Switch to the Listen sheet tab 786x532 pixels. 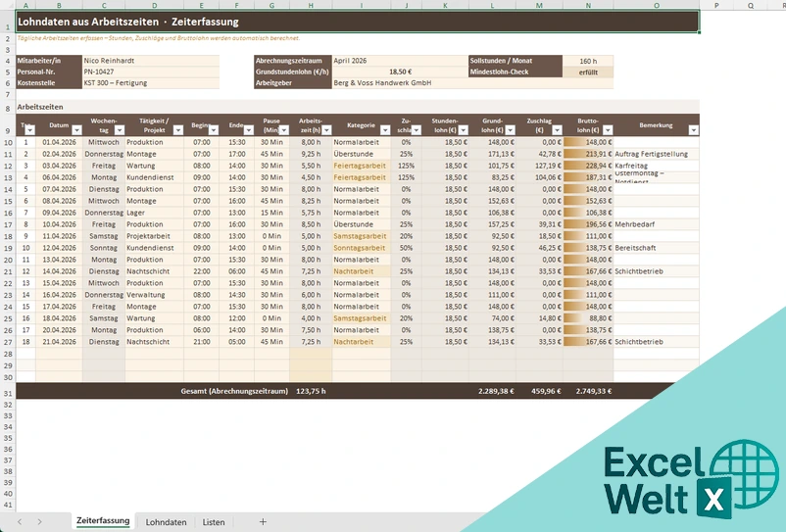(214, 522)
